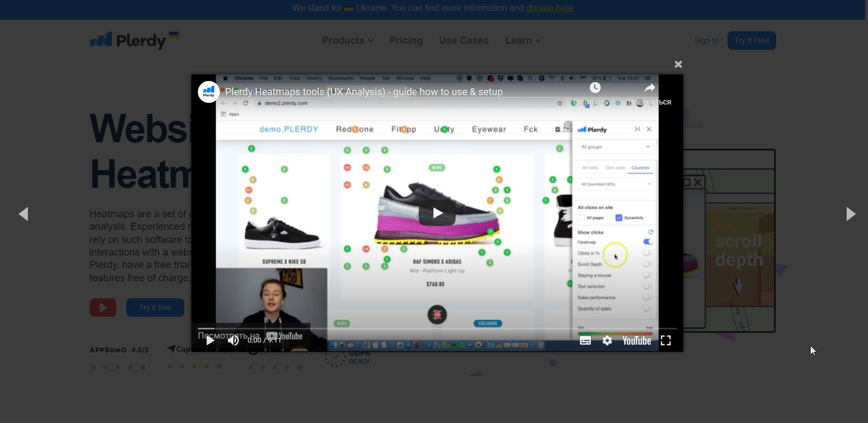This screenshot has width=868, height=423.
Task: Click the Share arrow icon on video
Action: 649,88
